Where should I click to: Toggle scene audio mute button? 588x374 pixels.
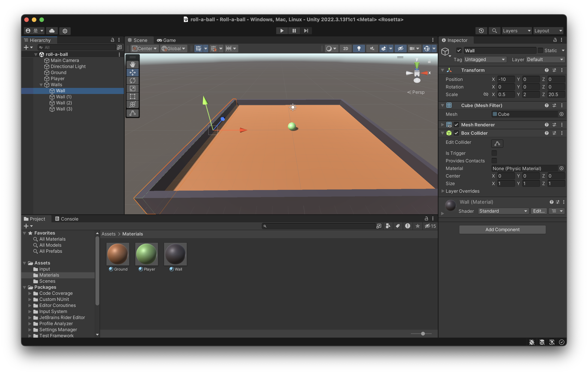[372, 49]
